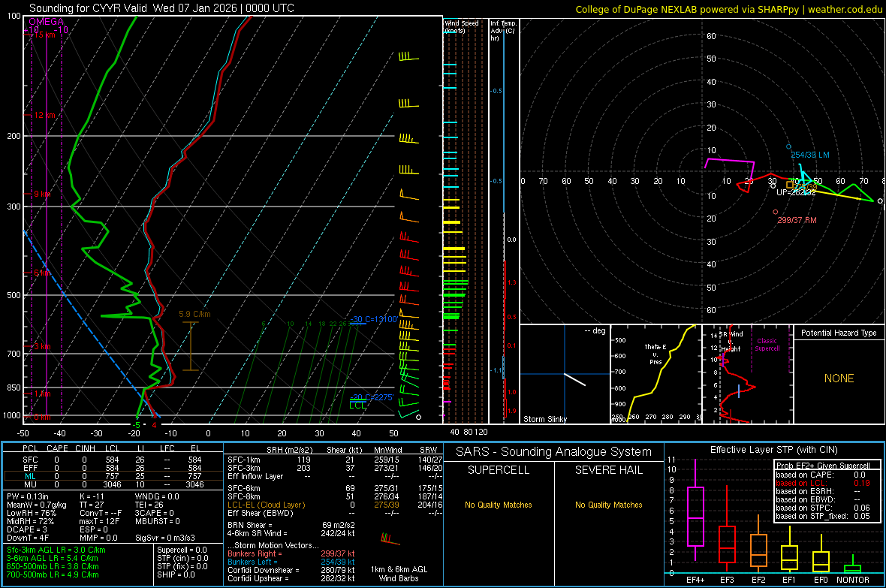Click the "College of DuPage NEXLAB" credit text
The image size is (886, 588).
pos(634,9)
